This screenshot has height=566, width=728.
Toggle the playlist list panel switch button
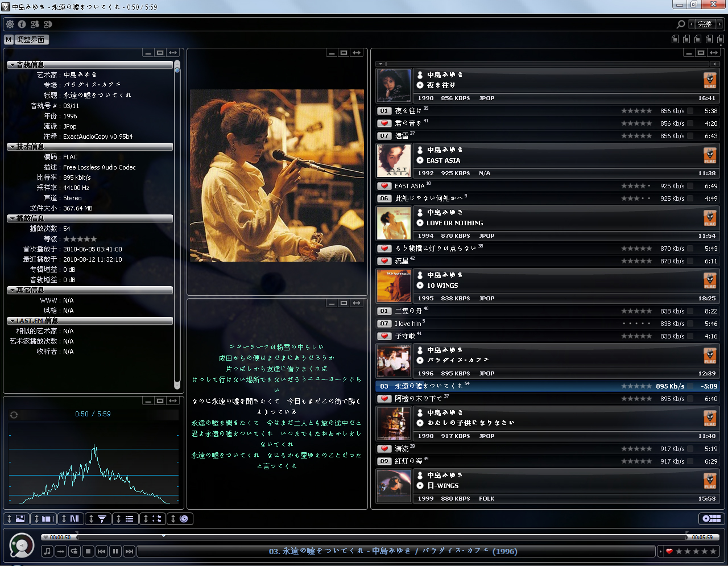pos(125,518)
